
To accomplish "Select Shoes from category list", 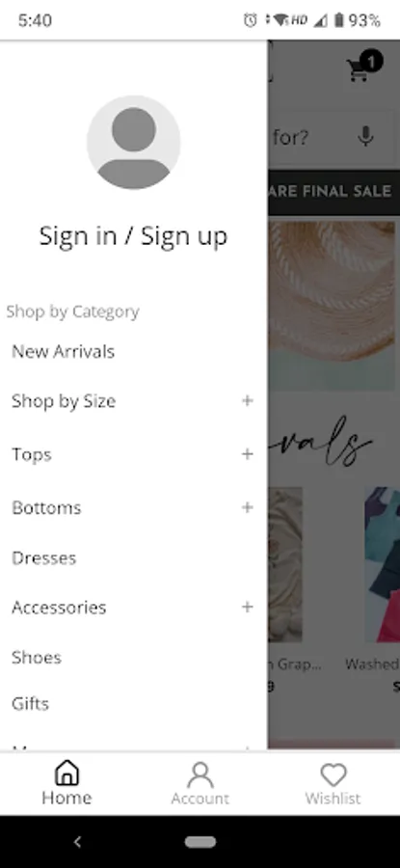I will click(x=37, y=658).
